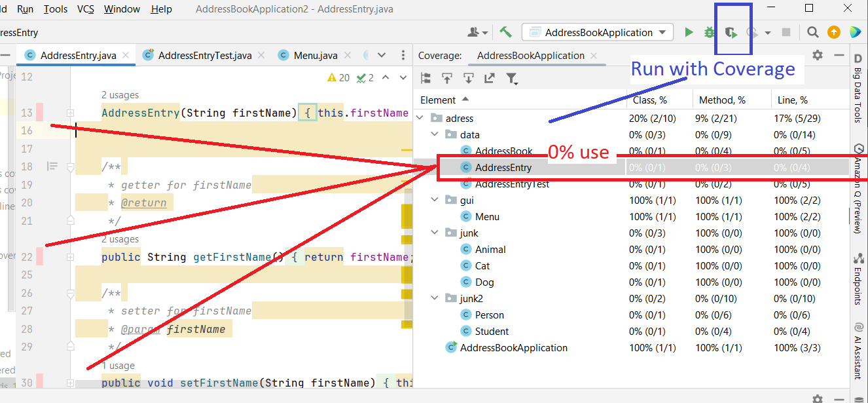The image size is (868, 403).
Task: Collapse the data package node
Action: [x=435, y=135]
